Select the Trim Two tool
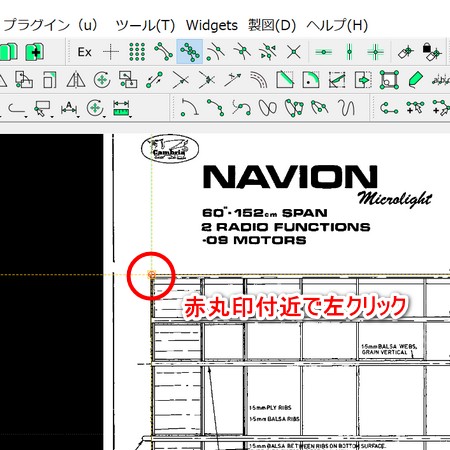450x450 pixels. coord(207,80)
